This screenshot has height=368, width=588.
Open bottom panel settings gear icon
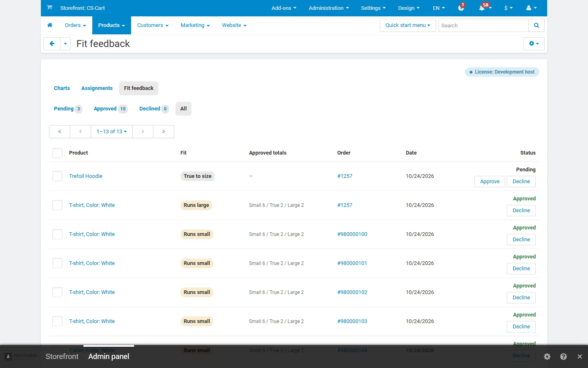[547, 357]
